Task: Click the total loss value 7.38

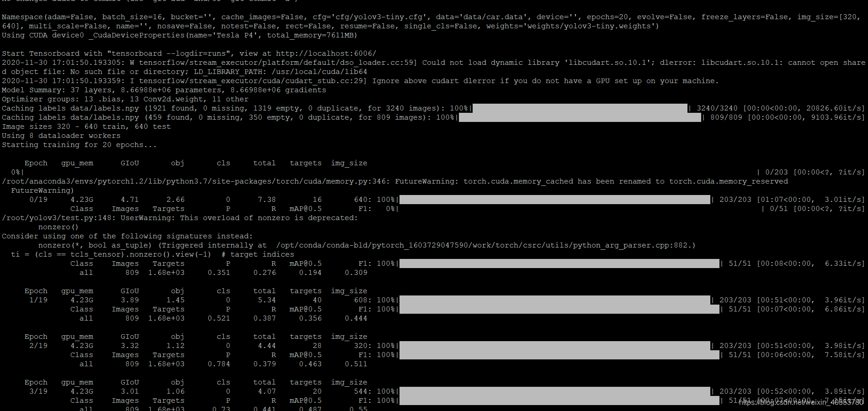Action: (x=267, y=200)
